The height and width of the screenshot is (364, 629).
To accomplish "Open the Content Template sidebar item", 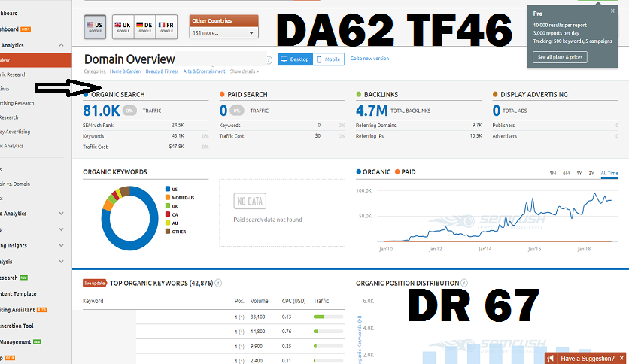I will (x=18, y=293).
